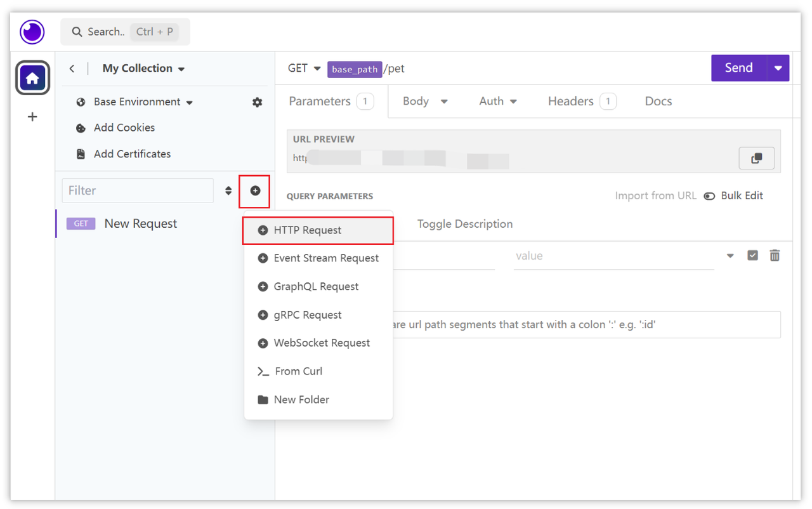The height and width of the screenshot is (509, 812).
Task: Switch to the Parameters tab
Action: (331, 102)
